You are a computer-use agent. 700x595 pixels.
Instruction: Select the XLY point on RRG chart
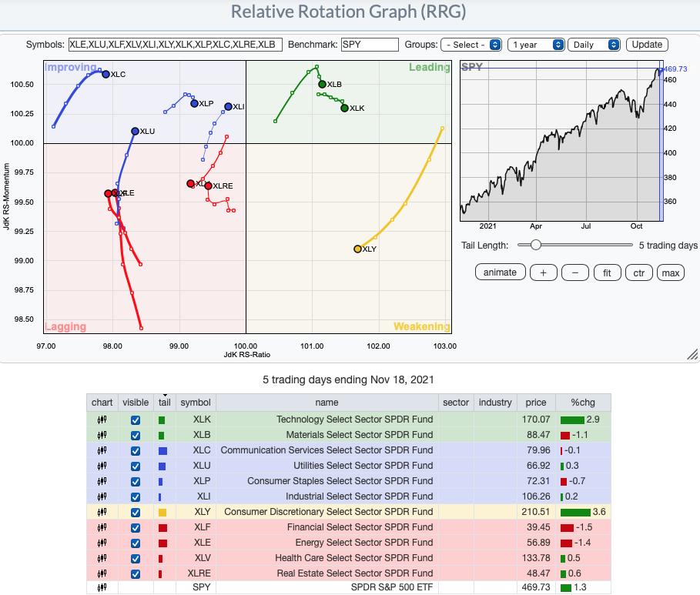pos(357,249)
